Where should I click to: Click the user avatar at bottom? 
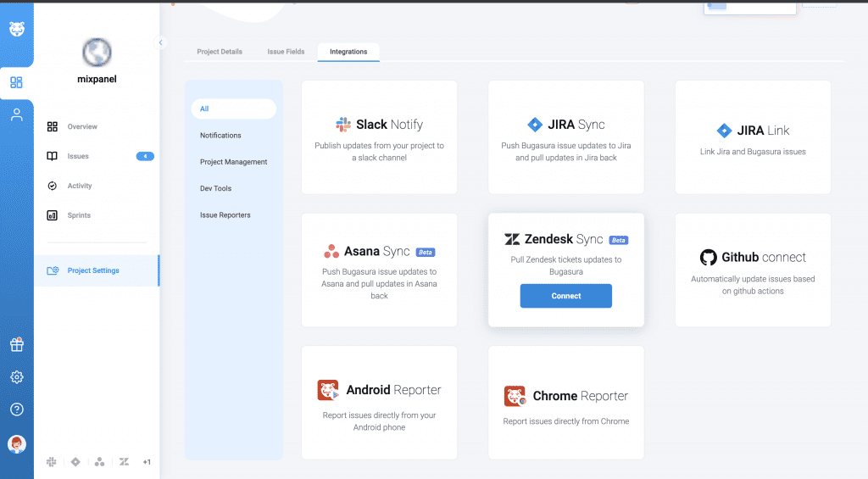pyautogui.click(x=17, y=444)
